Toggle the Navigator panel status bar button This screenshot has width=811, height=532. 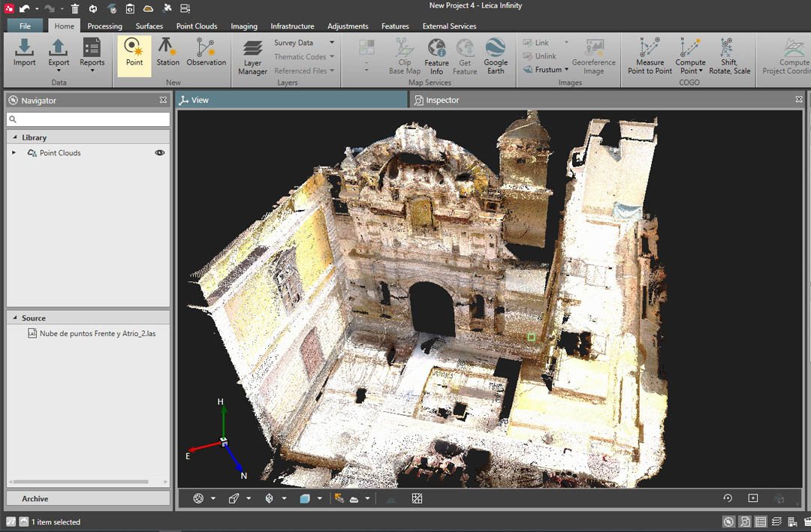coord(728,521)
